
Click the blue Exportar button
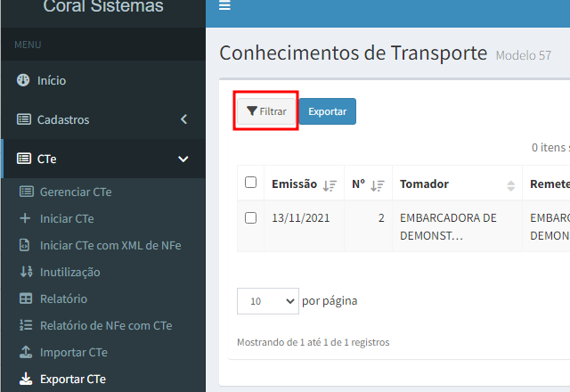click(328, 111)
